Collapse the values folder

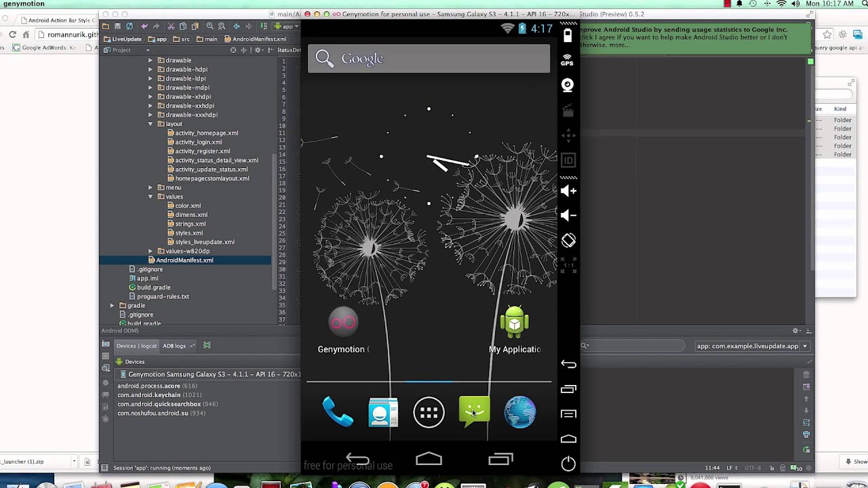pos(151,197)
